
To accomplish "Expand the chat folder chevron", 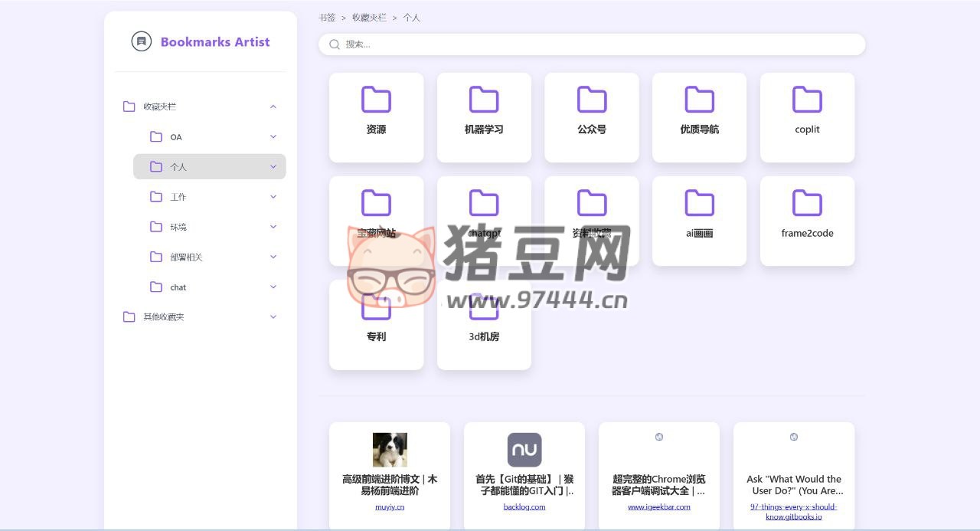I will click(273, 287).
